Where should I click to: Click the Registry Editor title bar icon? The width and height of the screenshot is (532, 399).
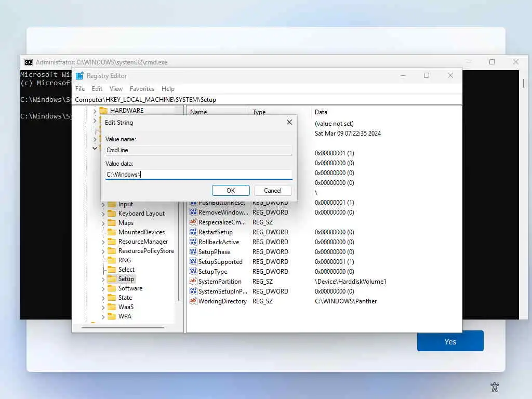pyautogui.click(x=79, y=76)
